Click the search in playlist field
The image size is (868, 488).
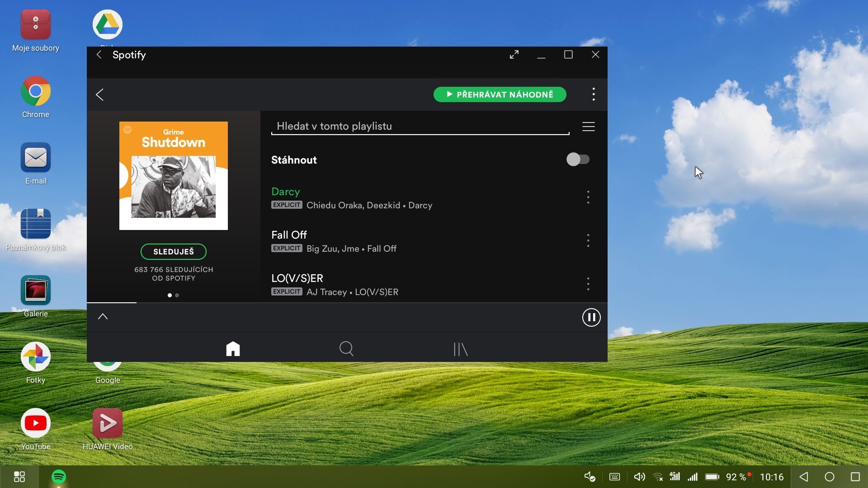420,127
